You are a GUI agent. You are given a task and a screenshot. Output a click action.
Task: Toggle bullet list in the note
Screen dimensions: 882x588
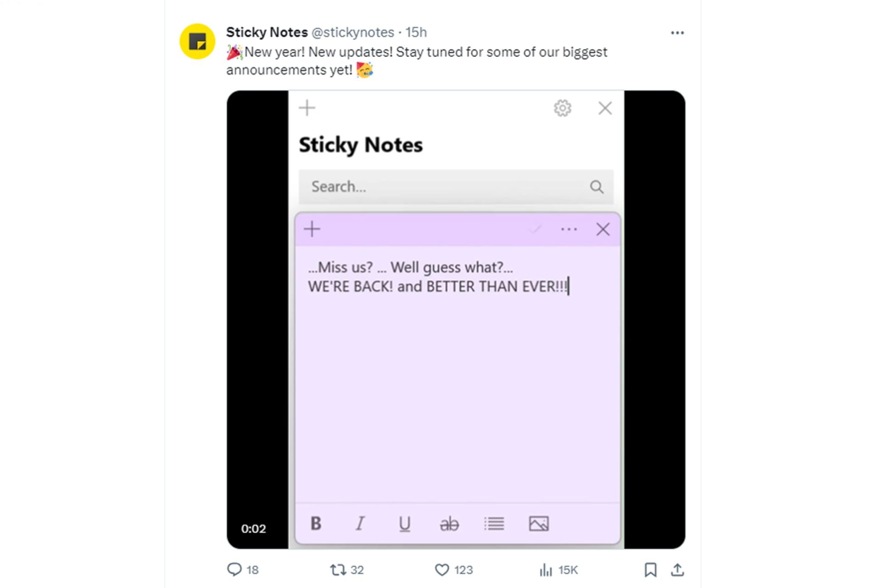(x=494, y=524)
